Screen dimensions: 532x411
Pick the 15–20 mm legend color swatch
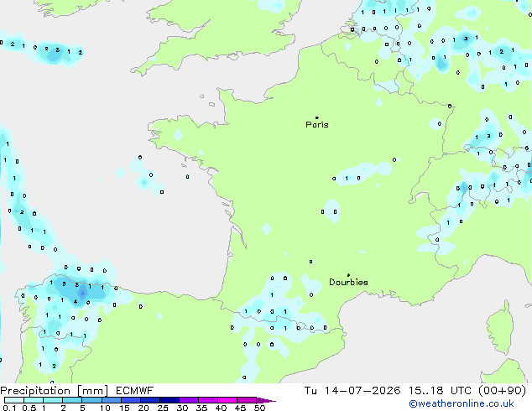coord(131,400)
